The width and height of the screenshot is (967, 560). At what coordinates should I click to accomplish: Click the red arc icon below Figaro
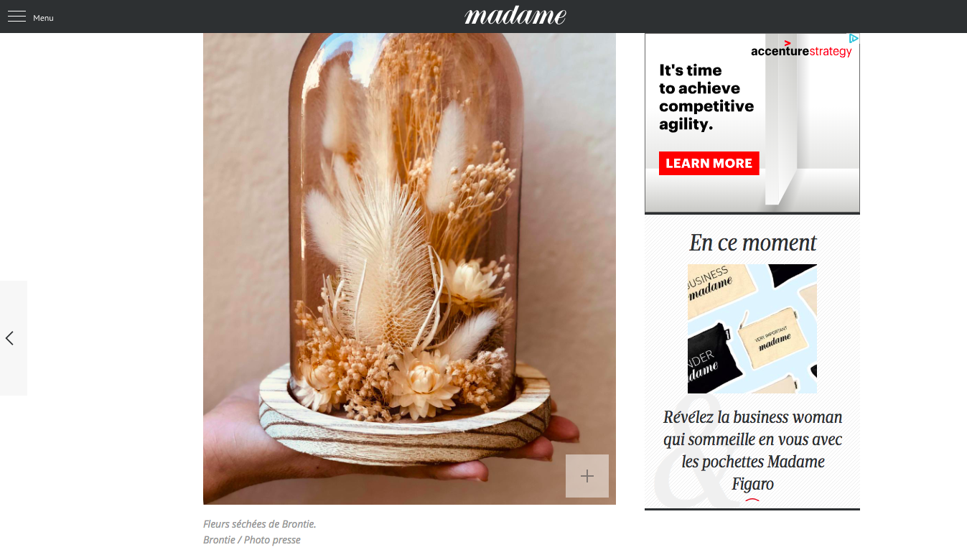(x=752, y=500)
